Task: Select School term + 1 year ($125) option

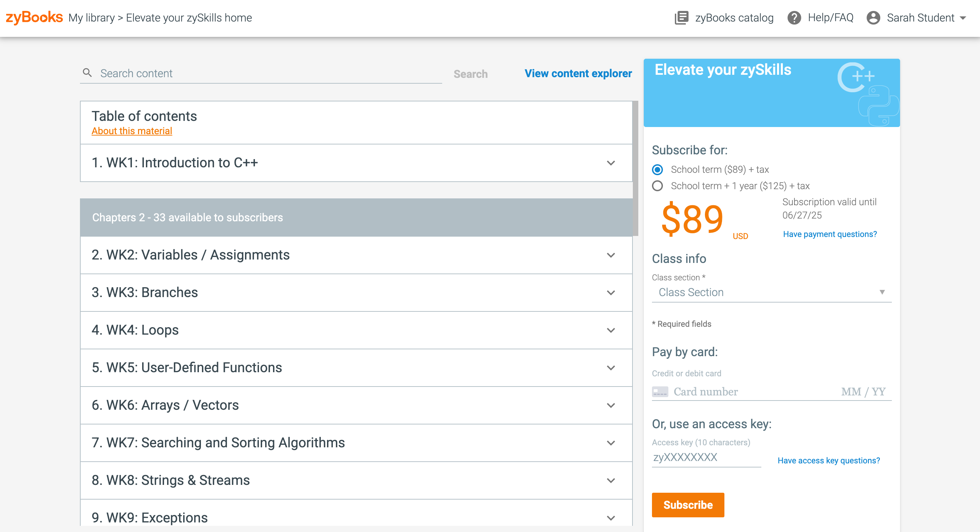Action: (657, 186)
